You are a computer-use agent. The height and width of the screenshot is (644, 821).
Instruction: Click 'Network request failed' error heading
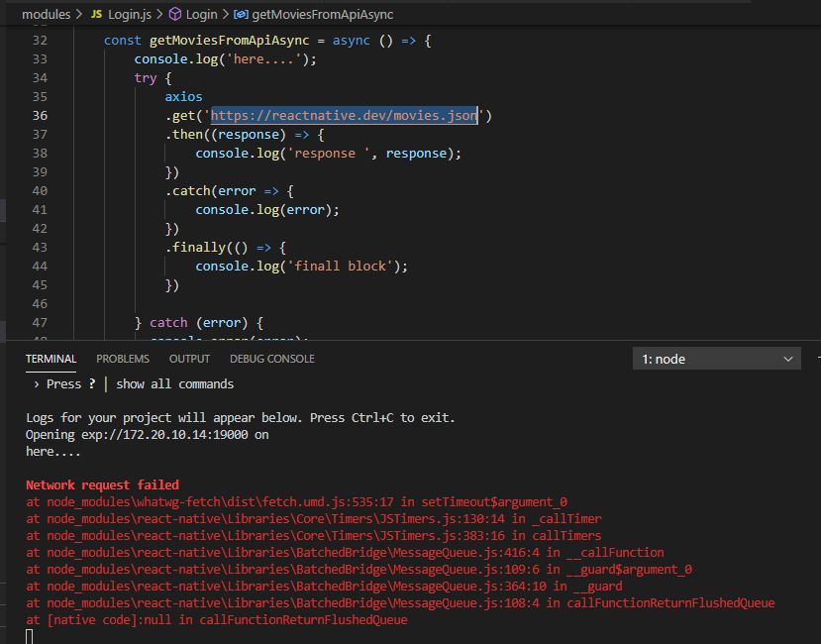[x=103, y=485]
